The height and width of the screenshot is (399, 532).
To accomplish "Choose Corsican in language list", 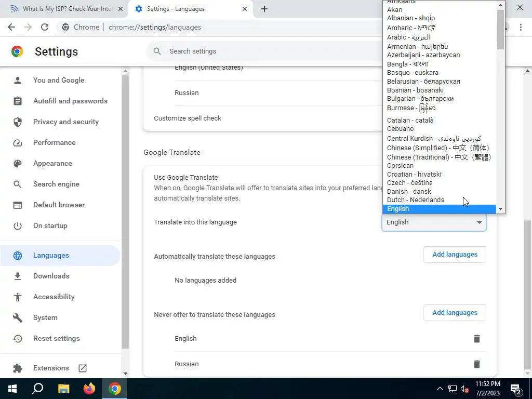I will pos(440,166).
